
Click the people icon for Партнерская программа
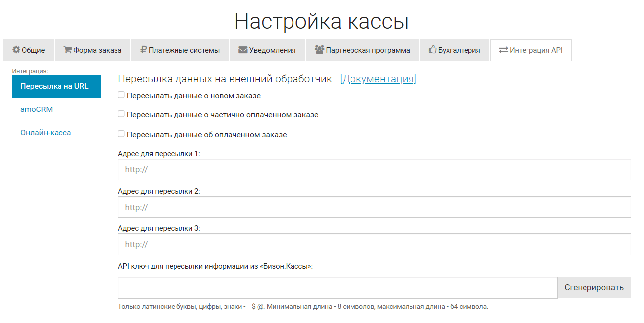coord(319,50)
